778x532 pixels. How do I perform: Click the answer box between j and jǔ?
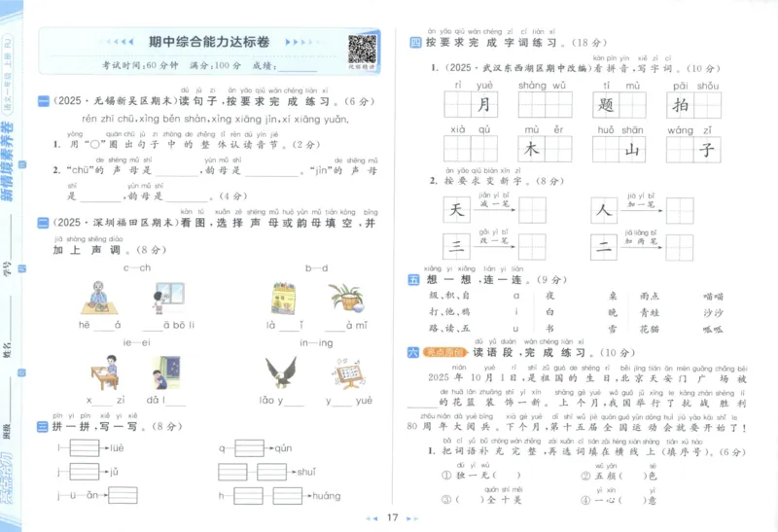[85, 472]
